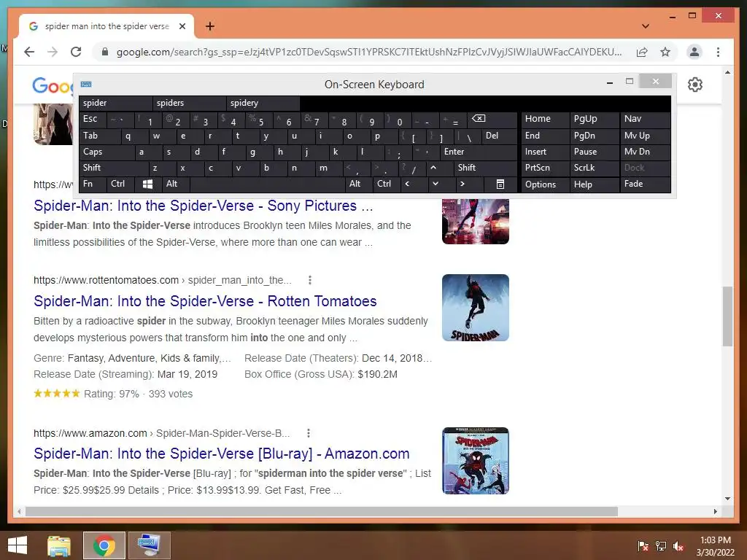Image resolution: width=747 pixels, height=560 pixels.
Task: Click the taskbar clock showing 1:03 PM
Action: click(x=715, y=546)
